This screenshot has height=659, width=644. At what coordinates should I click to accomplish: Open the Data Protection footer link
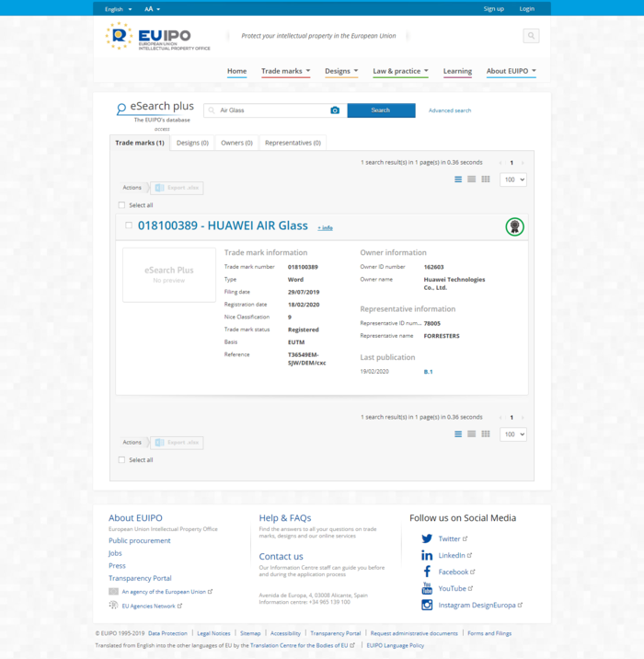(x=167, y=633)
